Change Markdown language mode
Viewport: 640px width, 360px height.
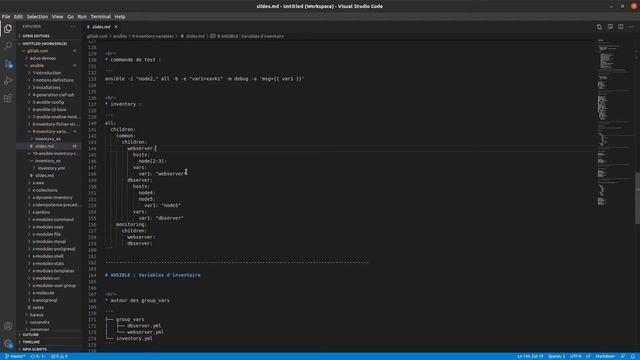point(605,356)
